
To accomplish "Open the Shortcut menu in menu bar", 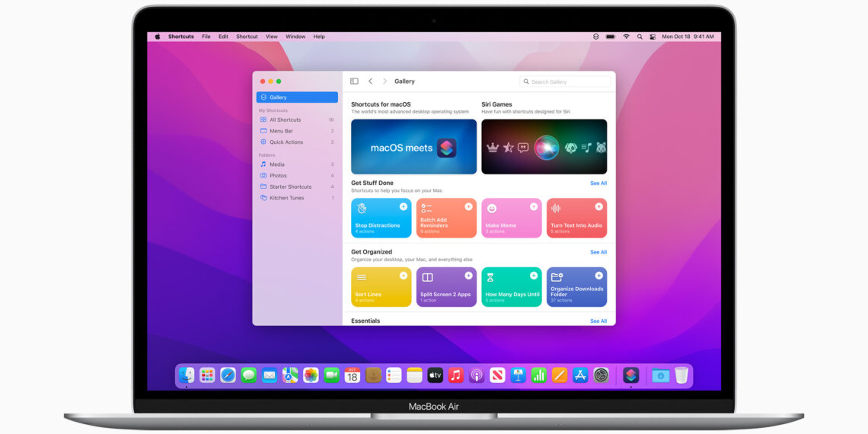I will tap(247, 37).
